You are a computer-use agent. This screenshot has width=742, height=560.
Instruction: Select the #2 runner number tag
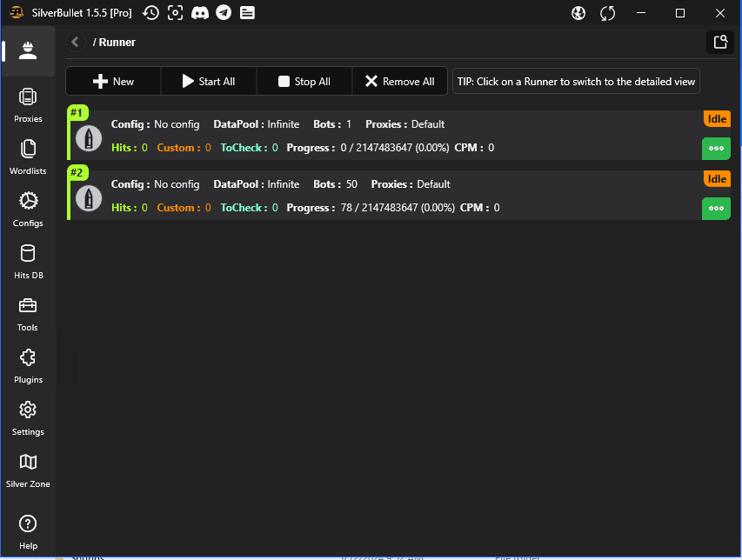77,173
